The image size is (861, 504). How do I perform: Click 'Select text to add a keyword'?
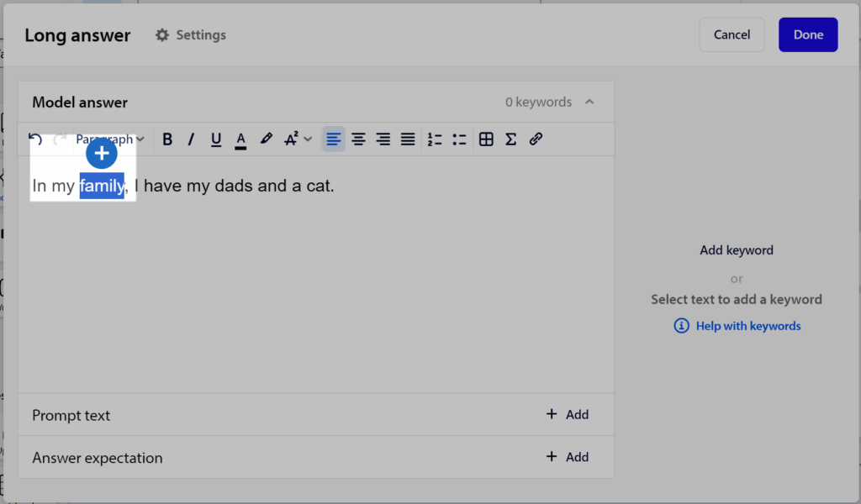(x=737, y=299)
